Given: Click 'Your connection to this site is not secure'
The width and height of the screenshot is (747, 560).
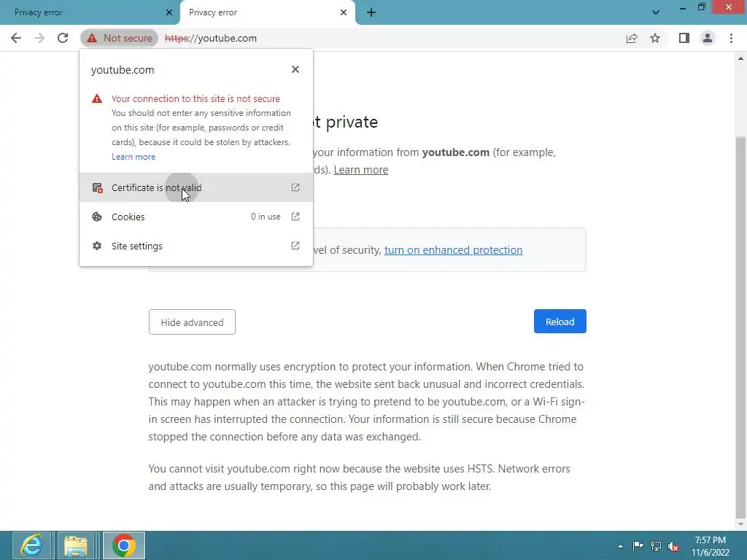Looking at the screenshot, I should point(196,98).
